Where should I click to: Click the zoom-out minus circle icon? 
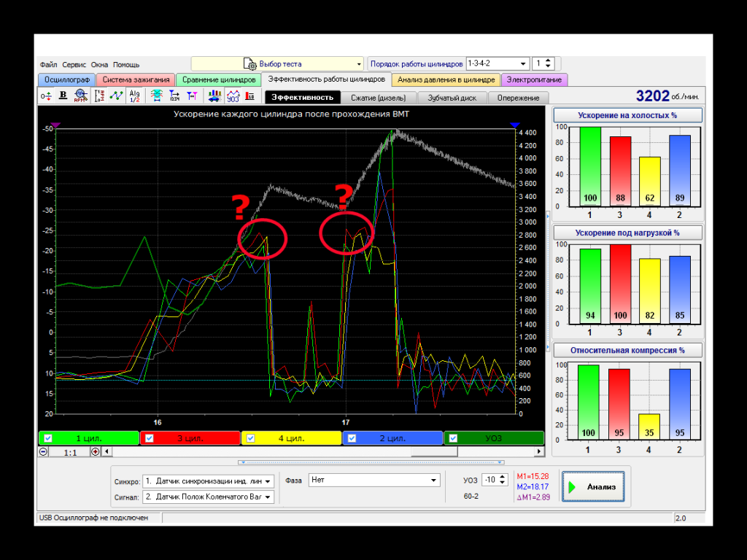click(43, 452)
